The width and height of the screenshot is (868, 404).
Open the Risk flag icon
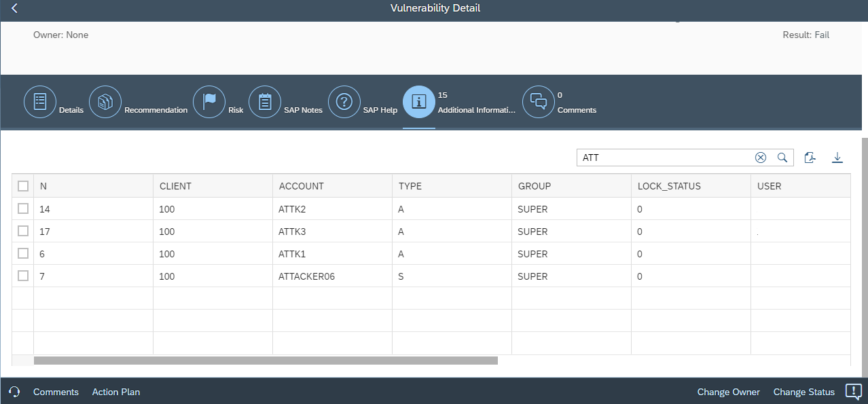click(x=209, y=102)
